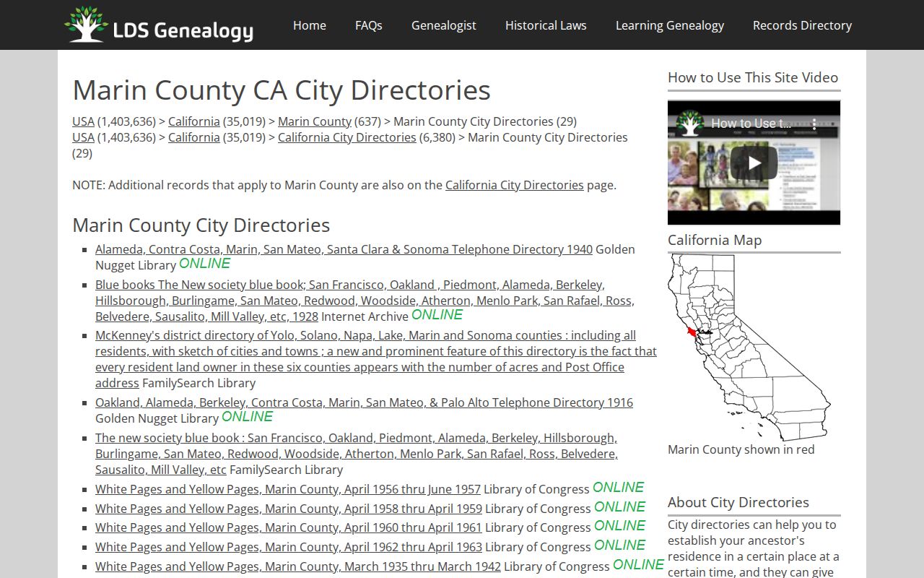Open California City Directories link in the NOTE

click(x=515, y=185)
